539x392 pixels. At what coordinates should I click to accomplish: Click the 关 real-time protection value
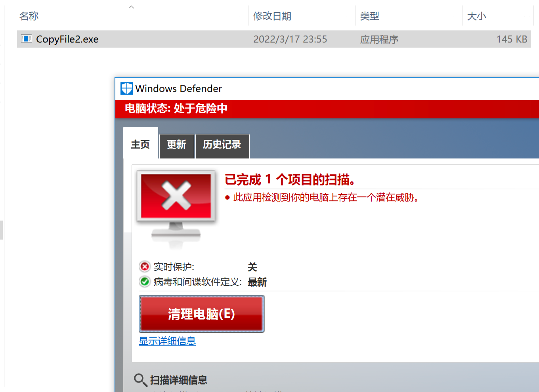pos(252,267)
